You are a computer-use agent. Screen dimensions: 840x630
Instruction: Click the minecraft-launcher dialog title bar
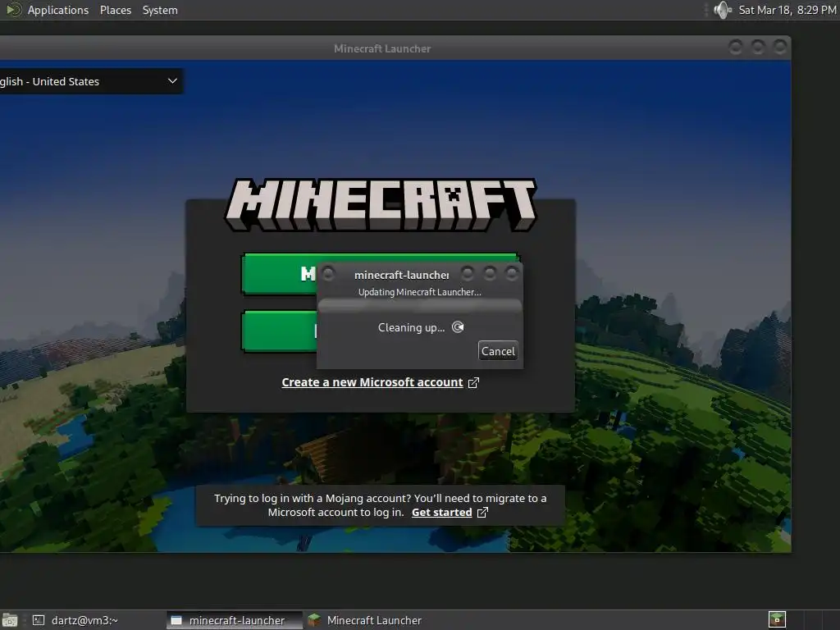point(402,275)
